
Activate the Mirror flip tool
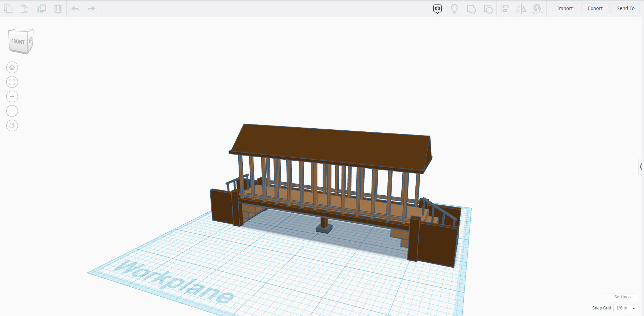(521, 9)
